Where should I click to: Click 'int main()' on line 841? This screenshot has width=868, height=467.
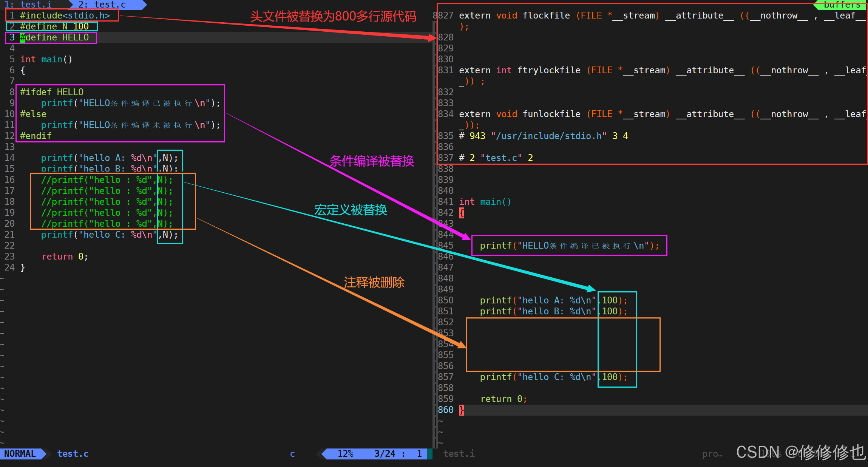coord(485,202)
